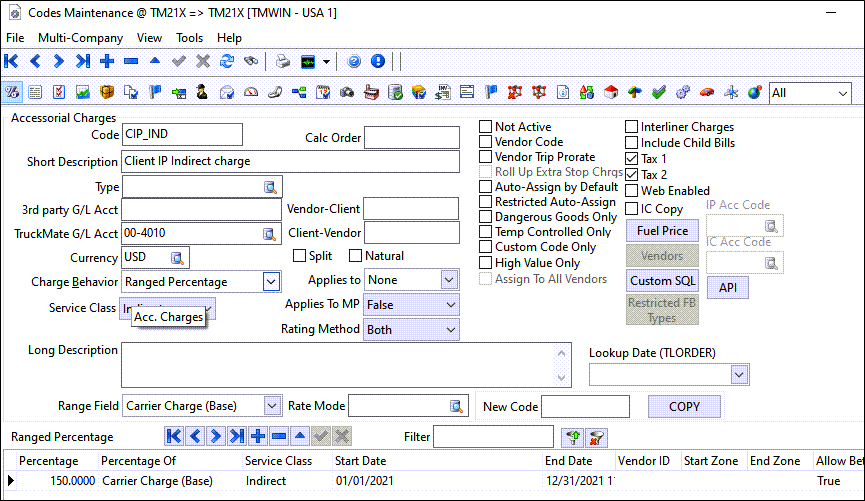
Task: Click into the Filter text field
Action: point(492,436)
